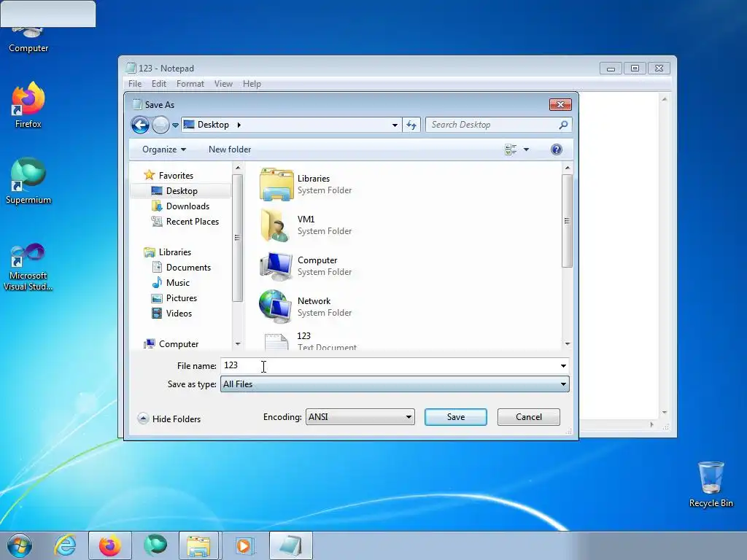
Task: Click file list scrollbar up arrow
Action: pyautogui.click(x=567, y=168)
